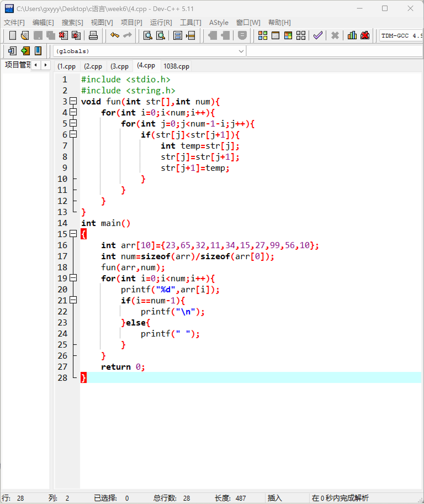Open the 项目[P] menu
This screenshot has width=424, height=504.
click(131, 22)
